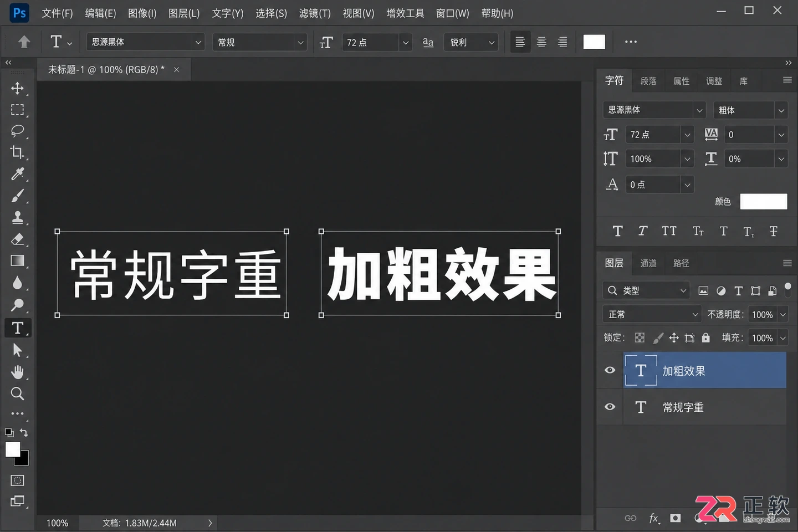The width and height of the screenshot is (798, 532).
Task: Toggle all caps in Character panel
Action: tap(669, 231)
